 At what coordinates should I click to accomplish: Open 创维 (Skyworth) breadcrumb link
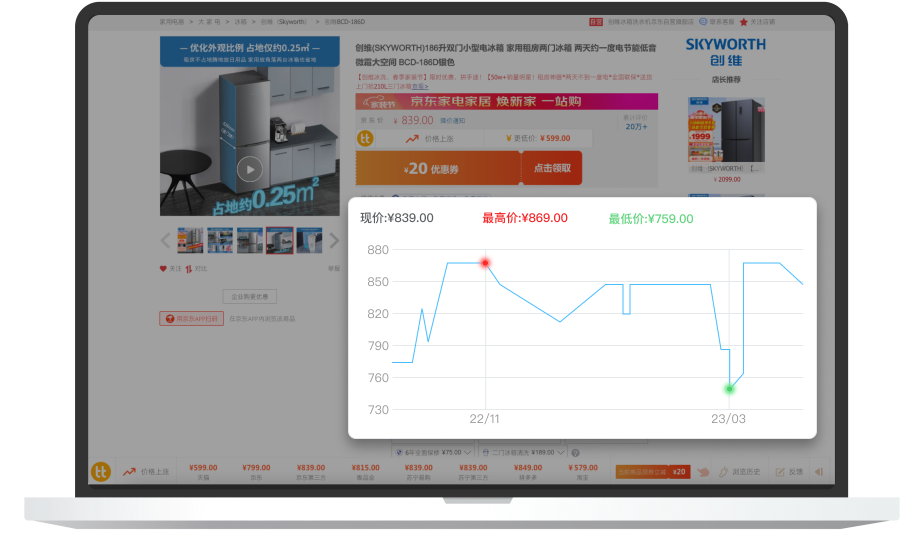[x=283, y=22]
